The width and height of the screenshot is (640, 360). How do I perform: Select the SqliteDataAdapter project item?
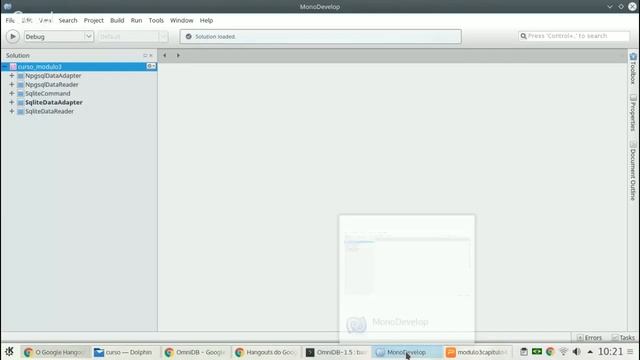point(54,102)
